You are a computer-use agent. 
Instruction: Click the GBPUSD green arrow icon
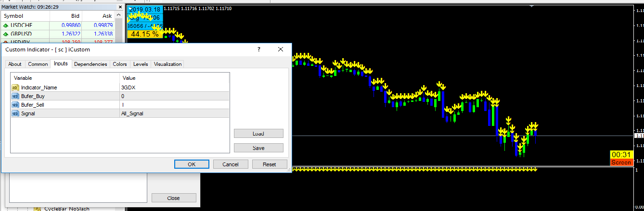tap(5, 34)
